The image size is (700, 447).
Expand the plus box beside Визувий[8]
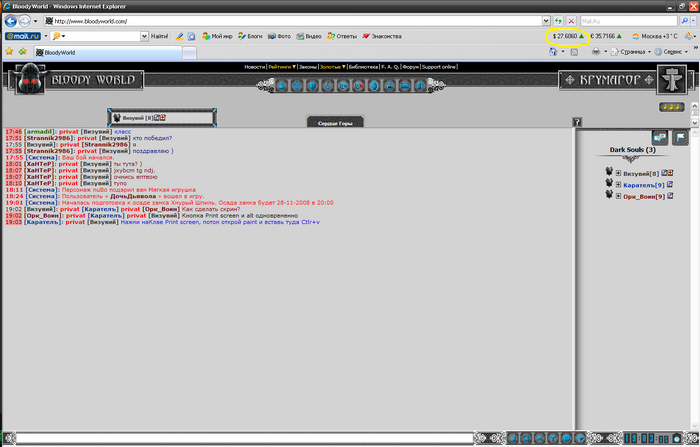(618, 173)
